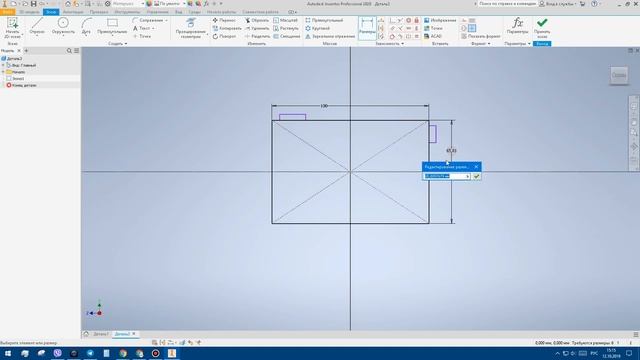This screenshot has height=360, width=640.
Task: Choose Circular (Круговой) pattern tool
Action: point(318,28)
